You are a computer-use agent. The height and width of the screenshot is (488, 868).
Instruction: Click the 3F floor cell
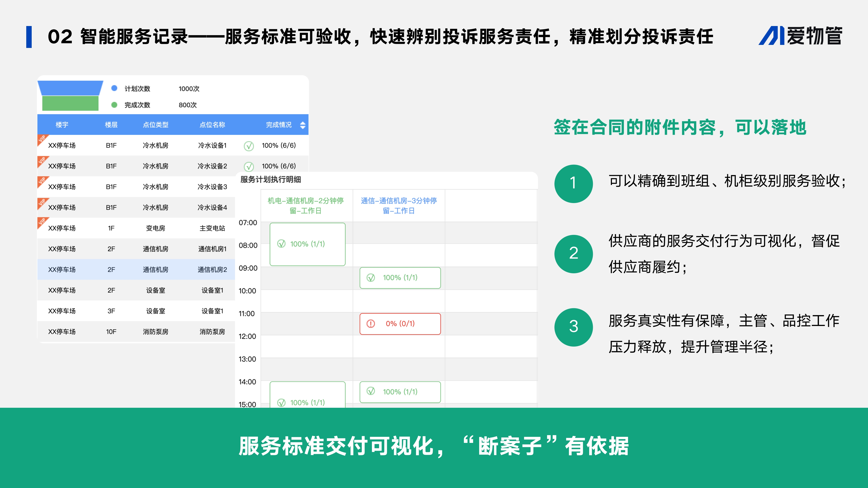coord(111,311)
